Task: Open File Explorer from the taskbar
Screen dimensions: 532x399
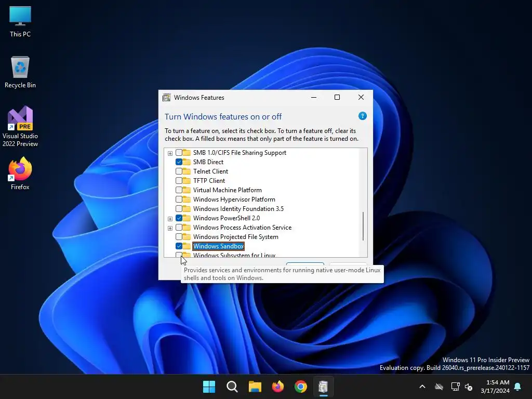Action: point(255,387)
